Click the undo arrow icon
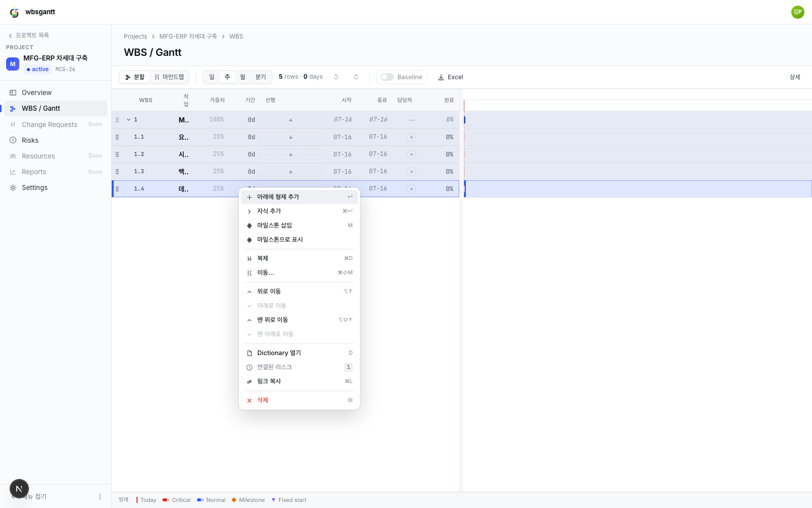This screenshot has width=812, height=508. (336, 77)
